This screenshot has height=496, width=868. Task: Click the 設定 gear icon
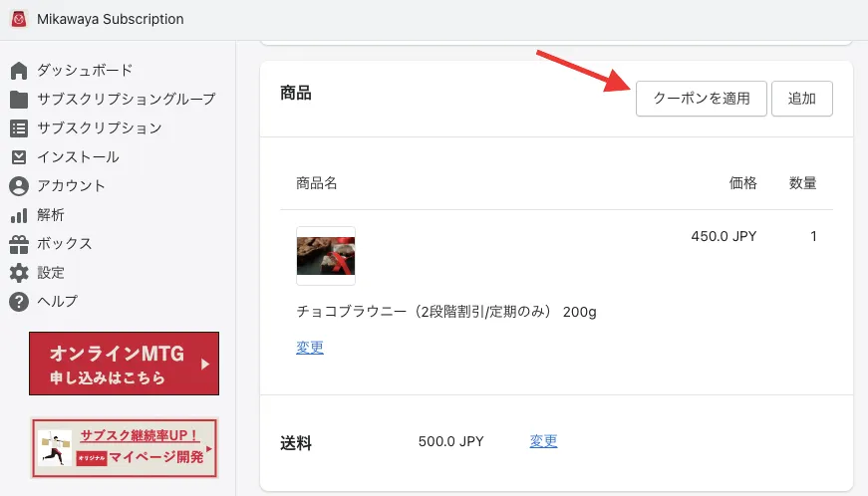pyautogui.click(x=19, y=273)
